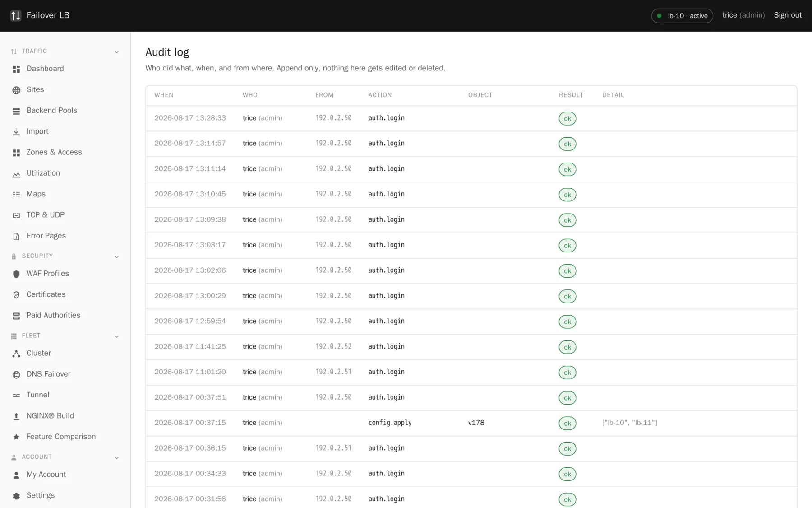Viewport: 812px width, 508px height.
Task: Click the OBJECT column header
Action: (480, 95)
